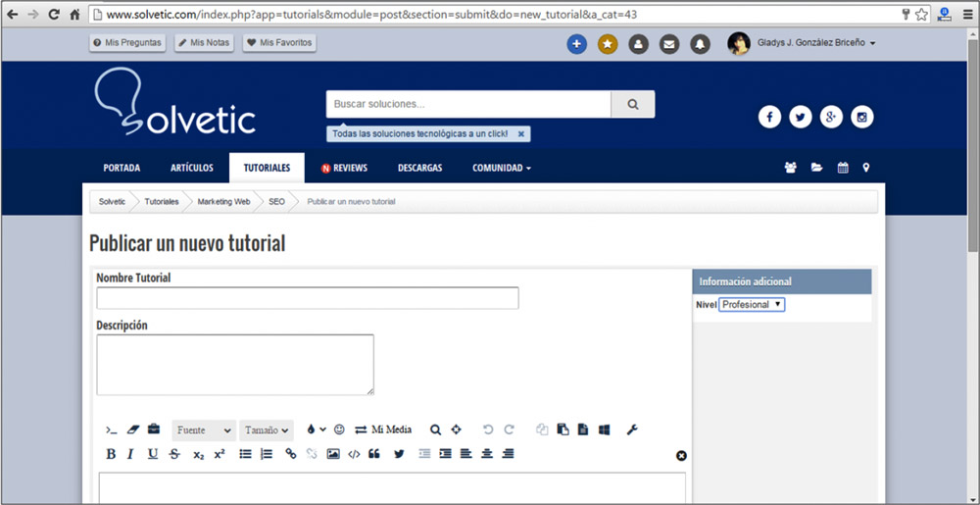Insert a code block

(354, 454)
